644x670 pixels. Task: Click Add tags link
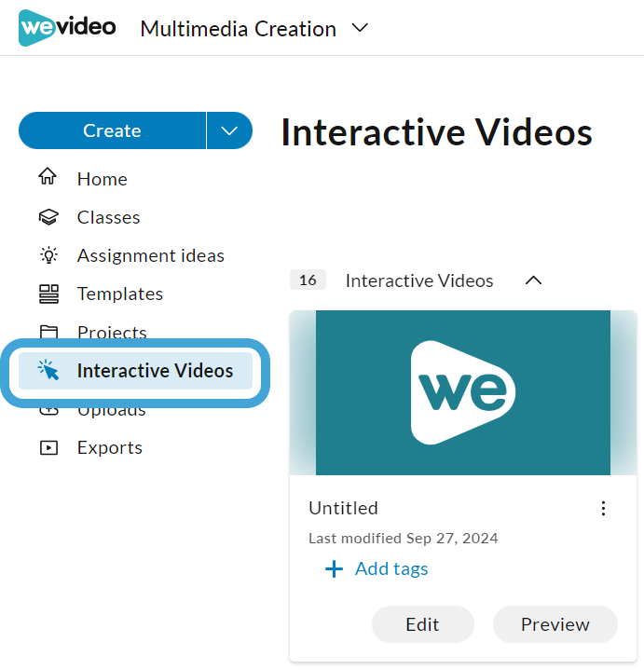391,568
